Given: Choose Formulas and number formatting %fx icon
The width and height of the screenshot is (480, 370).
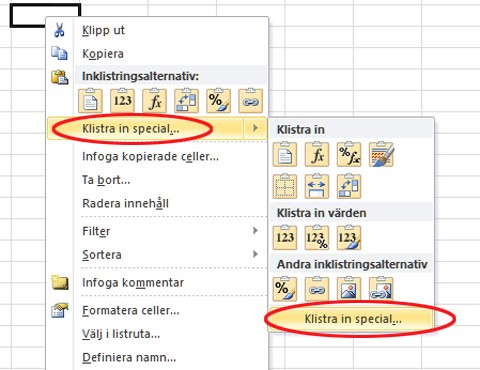Looking at the screenshot, I should point(349,154).
